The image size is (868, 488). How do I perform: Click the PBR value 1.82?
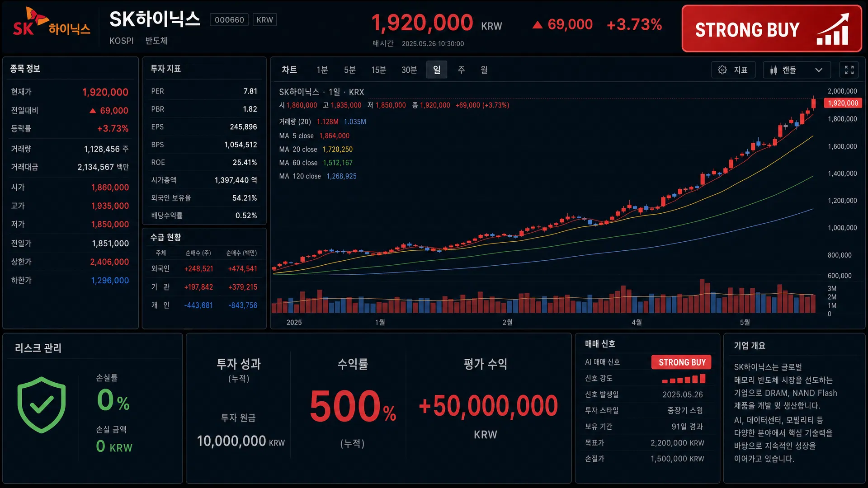click(x=250, y=109)
